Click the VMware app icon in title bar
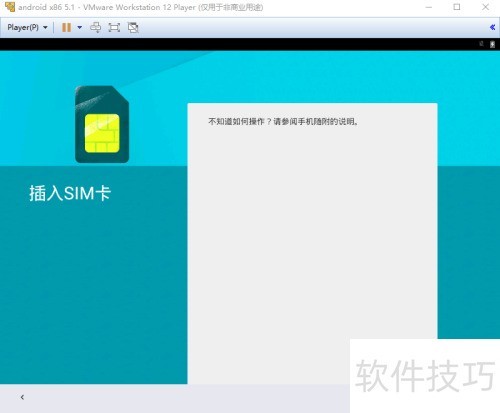This screenshot has height=413, width=500. pos(10,7)
